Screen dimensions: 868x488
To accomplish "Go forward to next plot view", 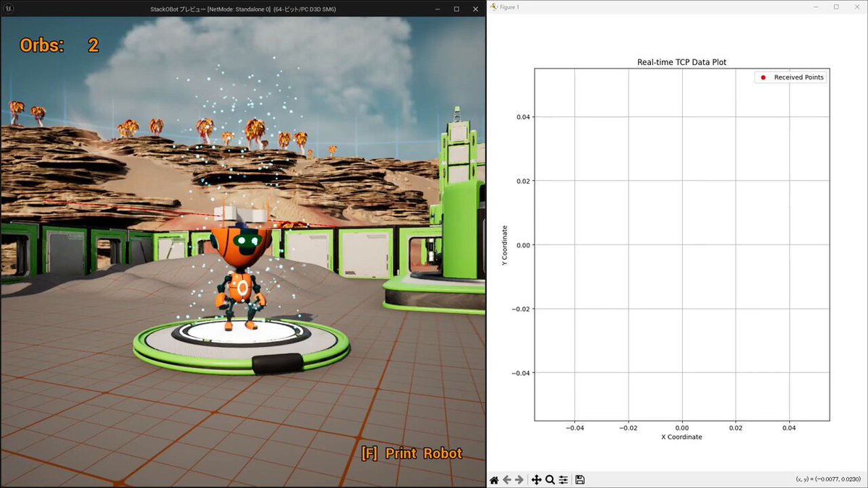I will (x=519, y=480).
